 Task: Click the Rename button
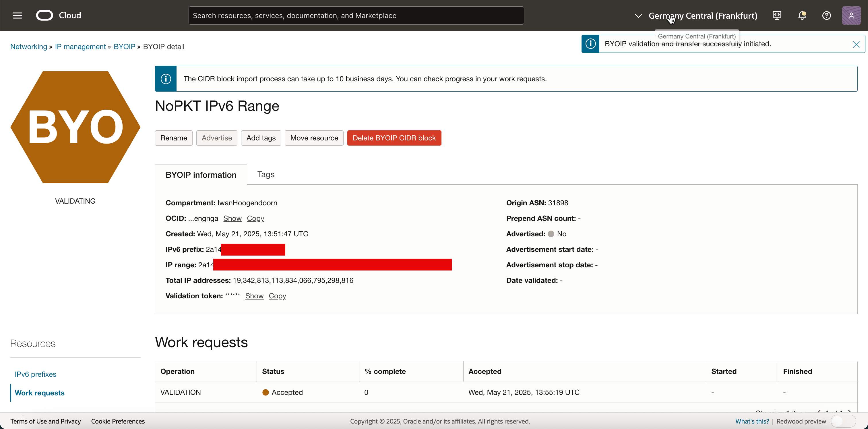pyautogui.click(x=174, y=138)
